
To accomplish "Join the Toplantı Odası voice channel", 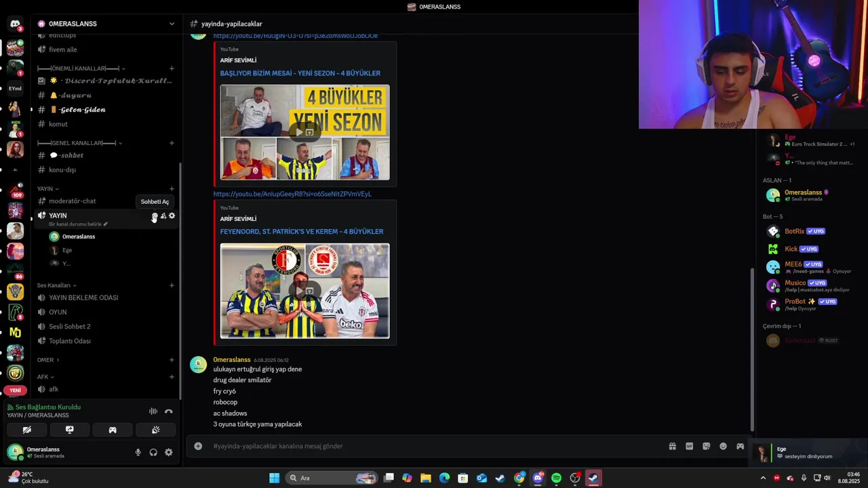I will [x=106, y=341].
